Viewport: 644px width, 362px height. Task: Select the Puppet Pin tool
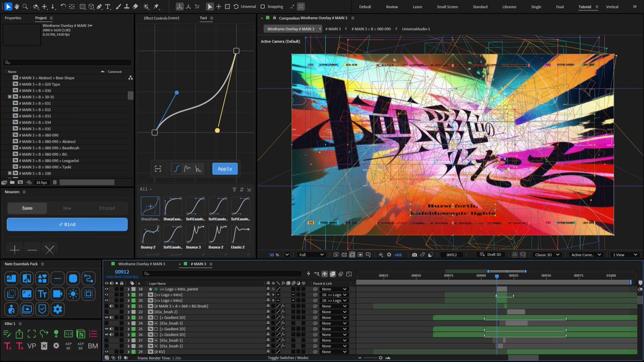click(x=156, y=7)
